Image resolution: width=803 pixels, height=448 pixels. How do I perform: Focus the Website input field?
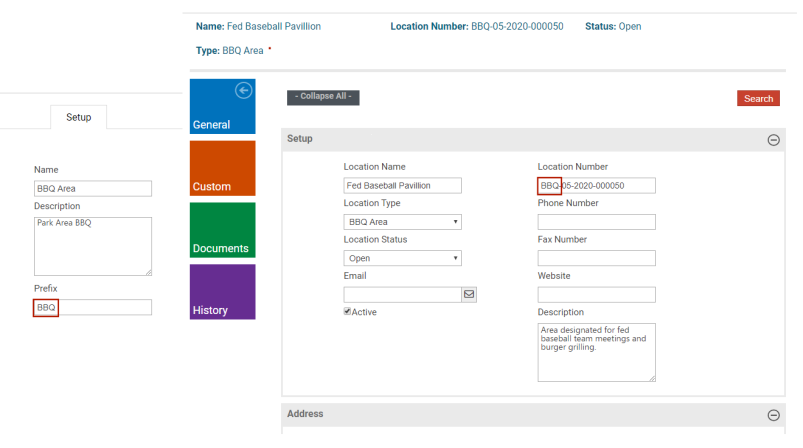point(596,295)
